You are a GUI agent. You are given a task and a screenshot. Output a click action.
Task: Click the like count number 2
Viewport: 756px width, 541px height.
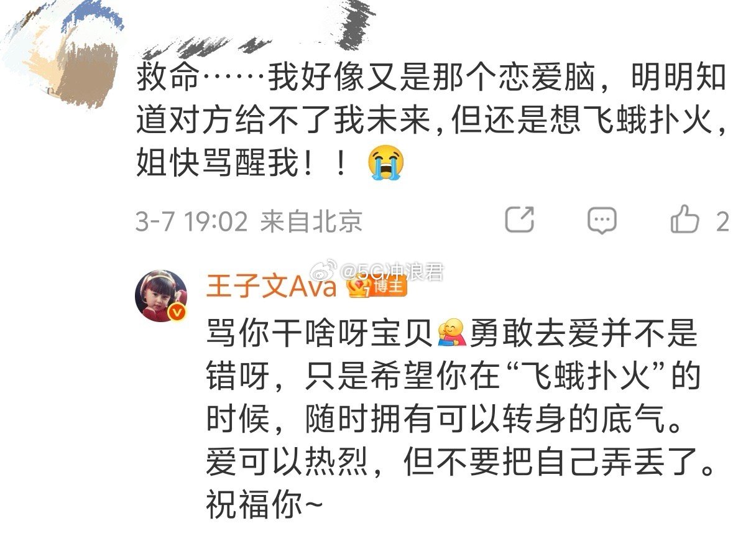tap(722, 221)
